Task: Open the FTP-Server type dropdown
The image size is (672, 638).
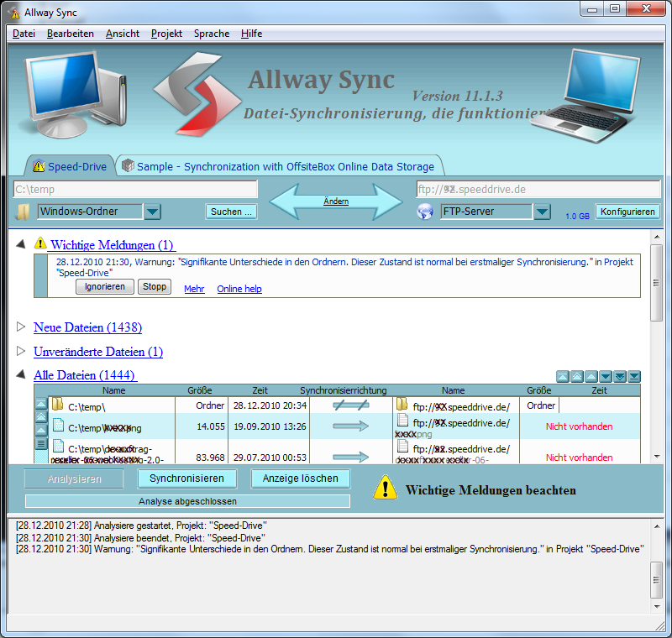Action: pos(542,212)
